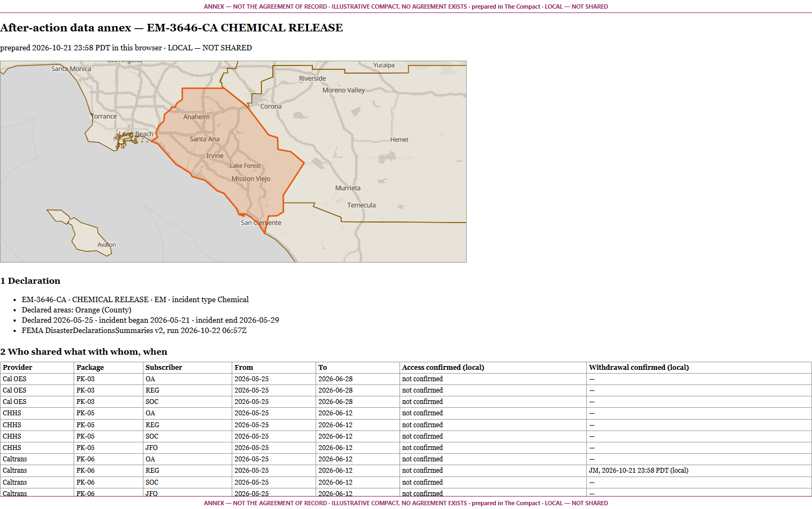This screenshot has width=812, height=509.
Task: Click the FEMA DisasterDeclarationsSummaries v2 line
Action: coord(134,330)
